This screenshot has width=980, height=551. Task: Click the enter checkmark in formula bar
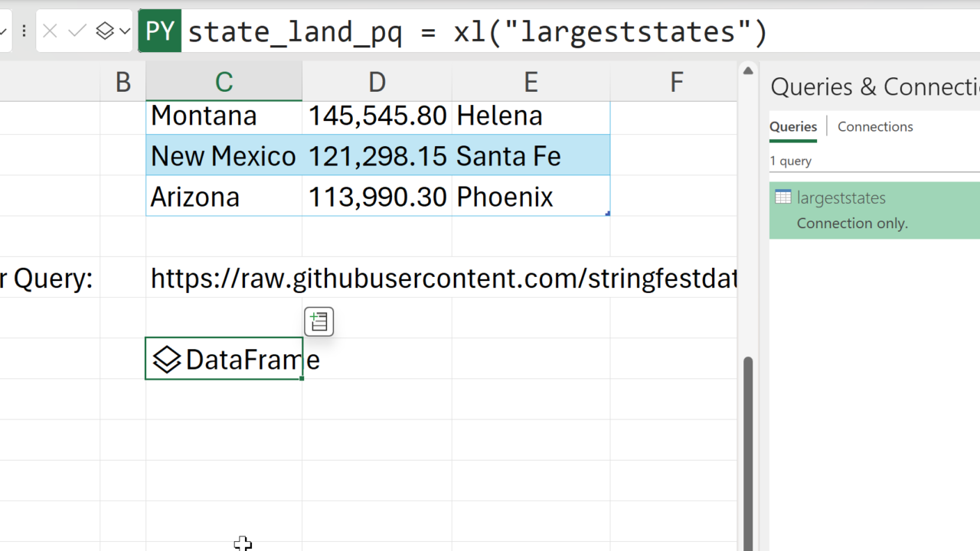coord(77,31)
